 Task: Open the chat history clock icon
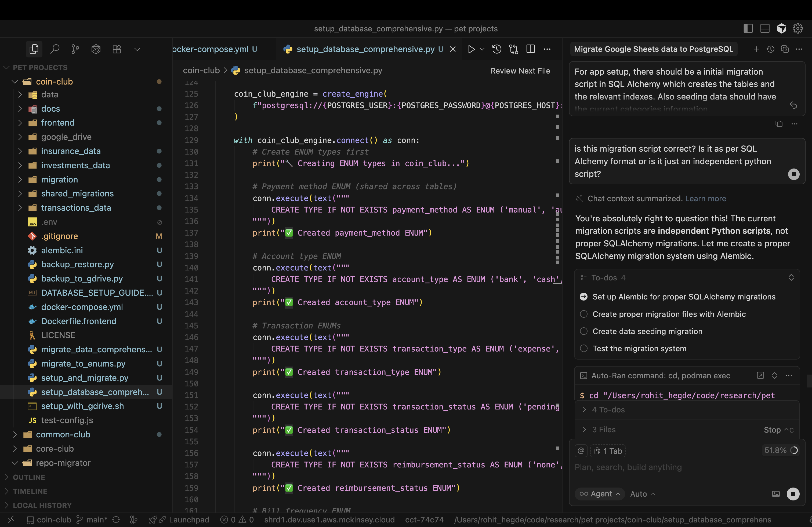point(770,49)
